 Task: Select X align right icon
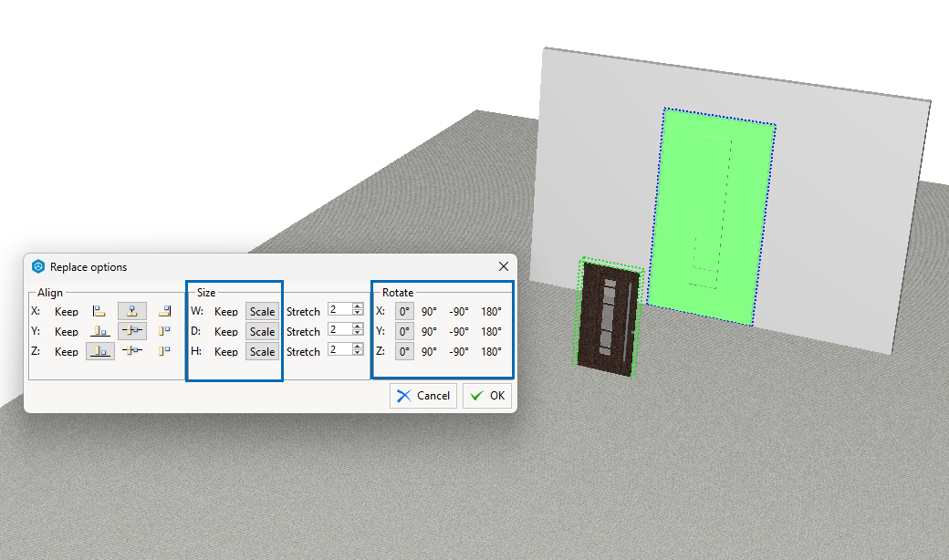[164, 311]
